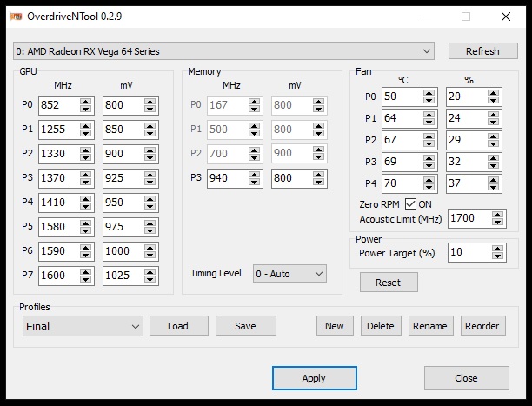Screen dimensions: 532x406
Task: Click the Save profile button
Action: click(x=246, y=326)
